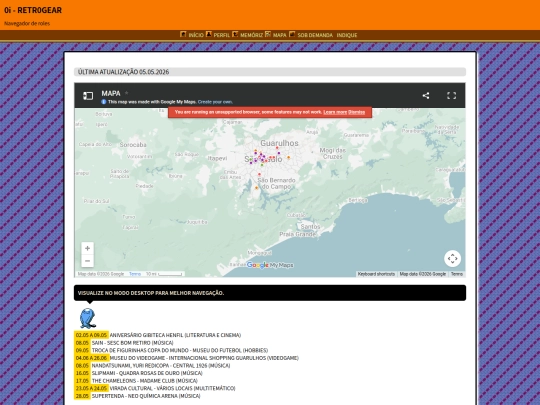The width and height of the screenshot is (540, 405).
Task: Click the SOB DEMANDA icon in the nav bar
Action: pyautogui.click(x=292, y=34)
